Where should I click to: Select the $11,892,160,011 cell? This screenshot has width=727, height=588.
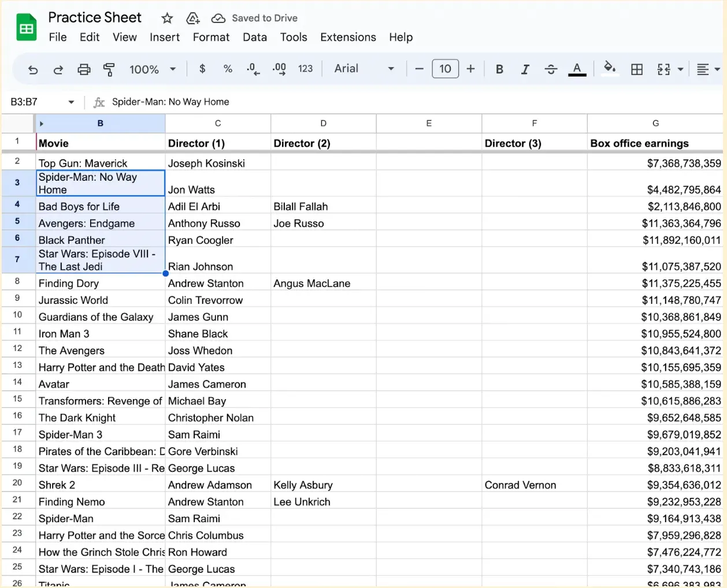click(x=655, y=240)
